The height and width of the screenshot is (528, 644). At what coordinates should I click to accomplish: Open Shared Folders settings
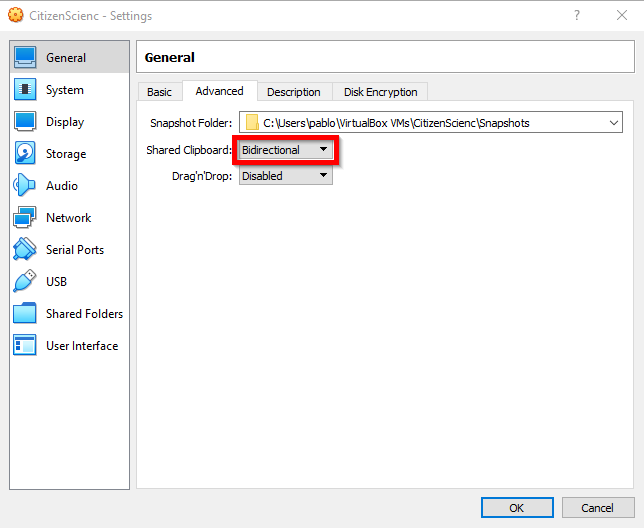69,314
